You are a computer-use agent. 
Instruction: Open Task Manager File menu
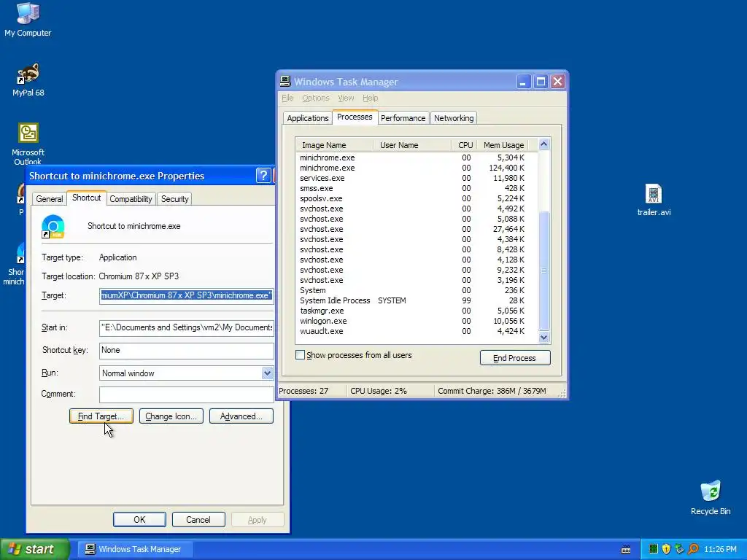287,98
